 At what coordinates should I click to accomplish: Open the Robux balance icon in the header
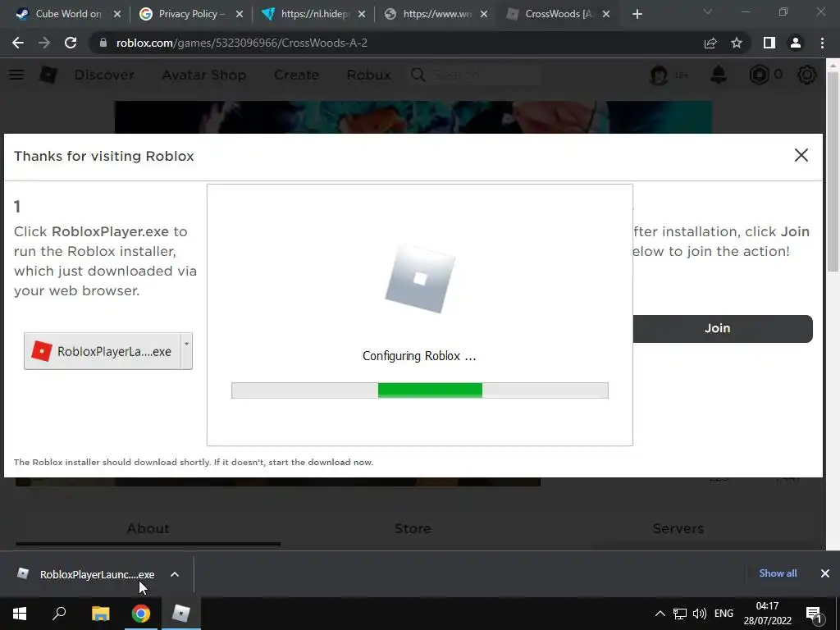pos(759,75)
